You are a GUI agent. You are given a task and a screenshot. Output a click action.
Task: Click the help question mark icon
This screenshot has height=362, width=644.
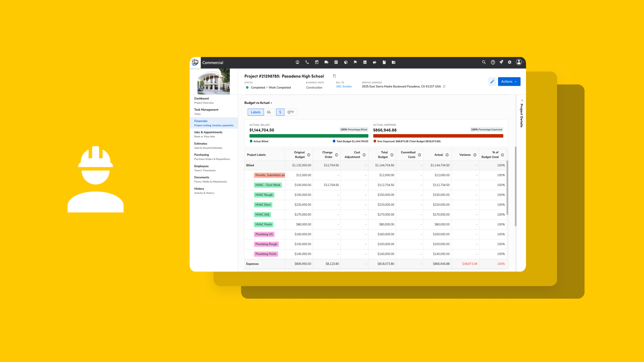pos(493,62)
